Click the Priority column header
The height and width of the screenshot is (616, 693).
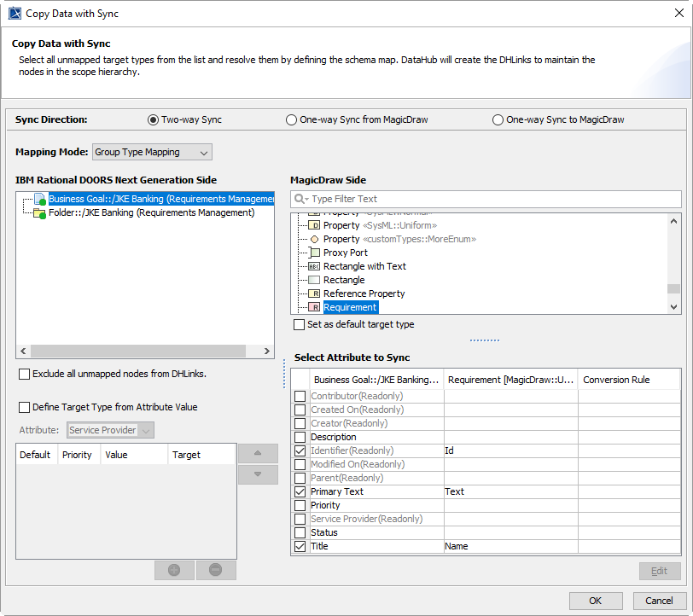77,455
